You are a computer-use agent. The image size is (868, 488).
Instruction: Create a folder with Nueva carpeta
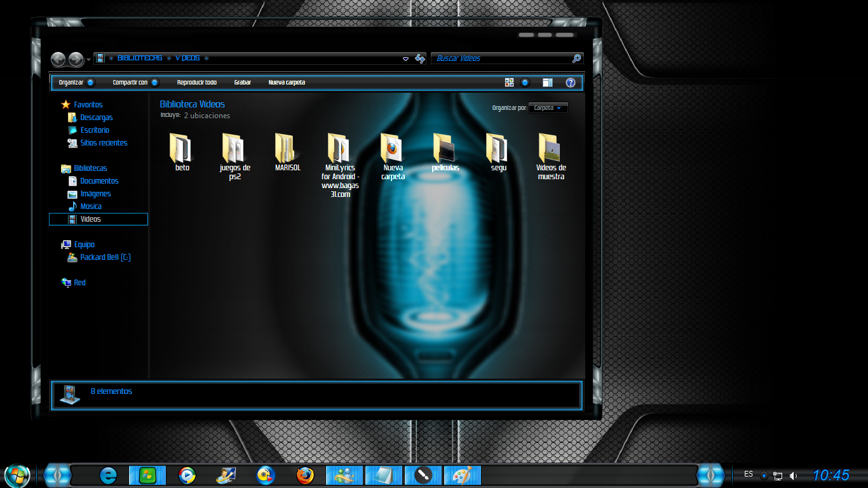(x=287, y=83)
